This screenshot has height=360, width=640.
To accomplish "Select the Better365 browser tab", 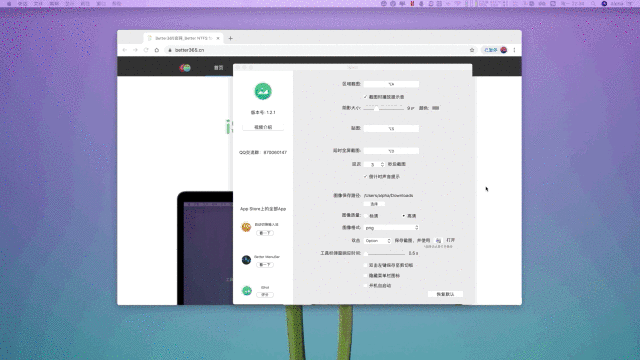I will (183, 38).
